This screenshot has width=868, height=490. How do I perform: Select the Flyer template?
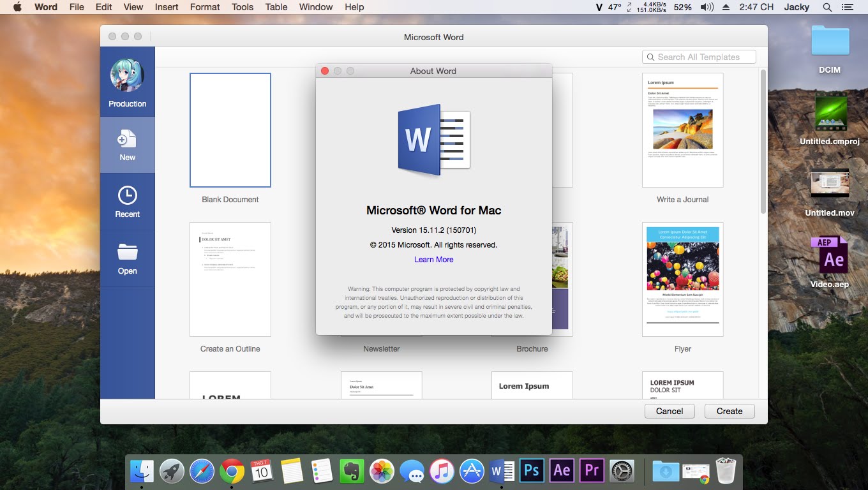(x=682, y=279)
